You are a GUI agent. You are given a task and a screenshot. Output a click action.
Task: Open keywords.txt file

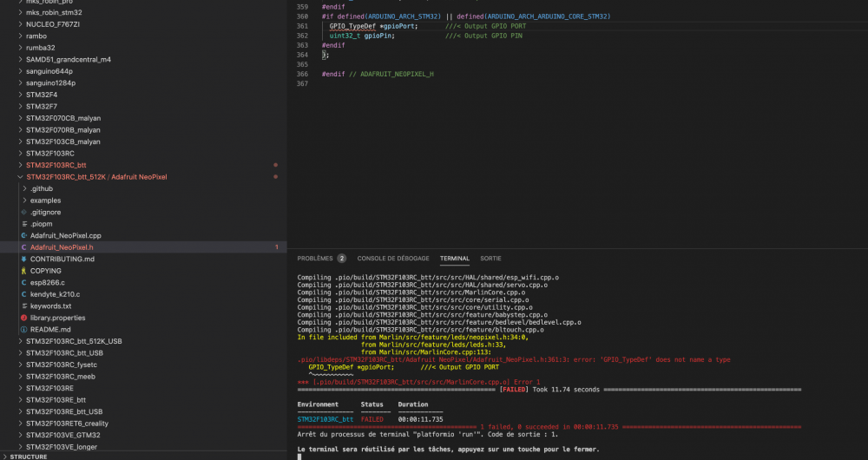tap(50, 306)
